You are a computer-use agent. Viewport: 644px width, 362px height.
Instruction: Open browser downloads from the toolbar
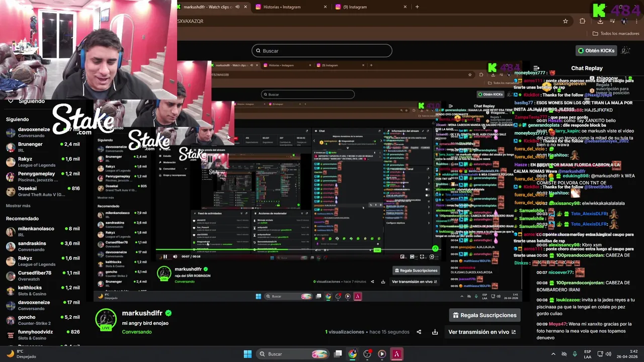coord(600,21)
